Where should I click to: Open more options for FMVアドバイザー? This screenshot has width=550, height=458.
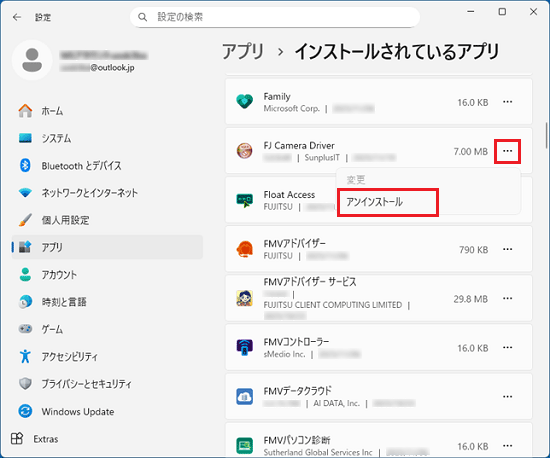click(508, 249)
